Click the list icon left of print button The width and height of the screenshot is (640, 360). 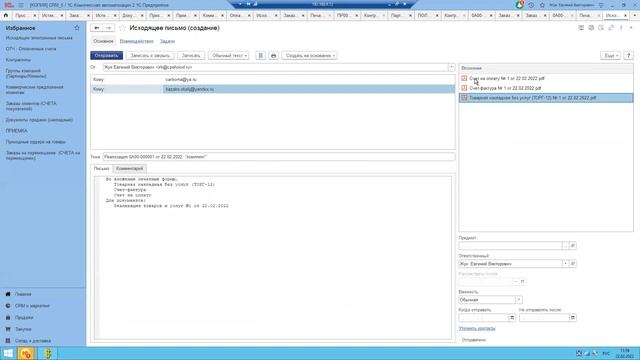(260, 56)
